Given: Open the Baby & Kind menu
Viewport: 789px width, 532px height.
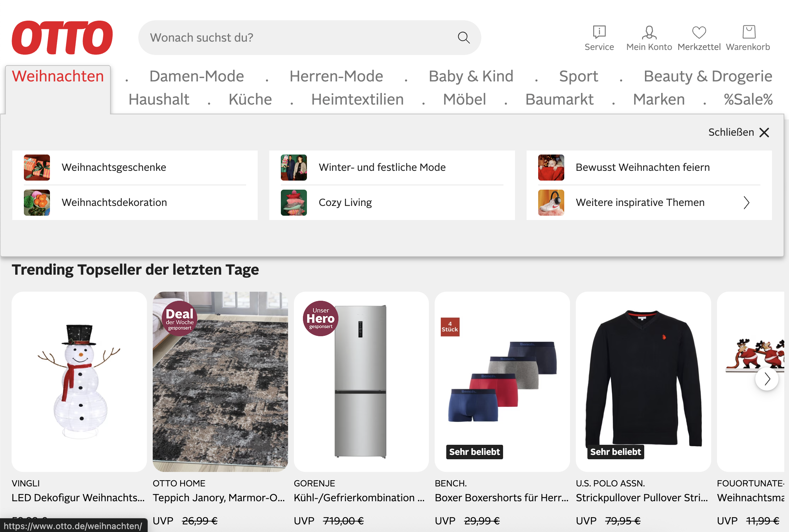Looking at the screenshot, I should point(471,76).
